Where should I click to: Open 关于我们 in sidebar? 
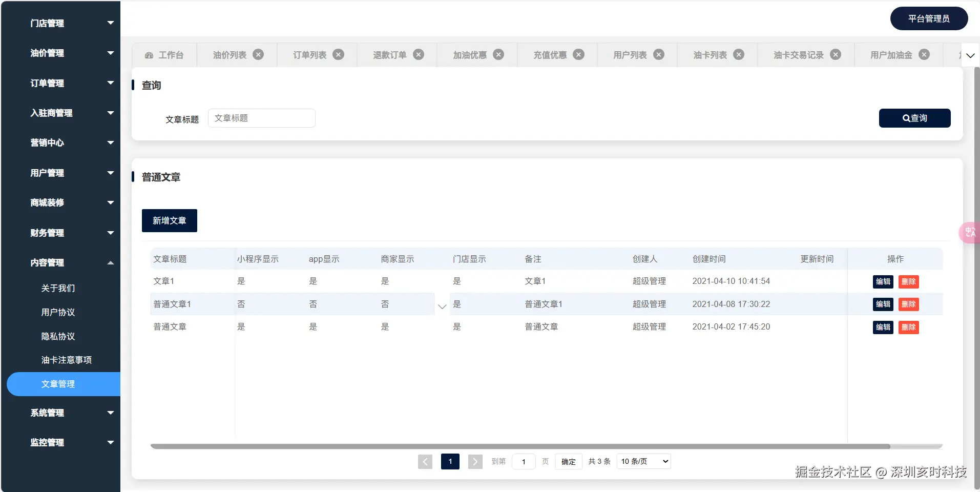pos(58,288)
